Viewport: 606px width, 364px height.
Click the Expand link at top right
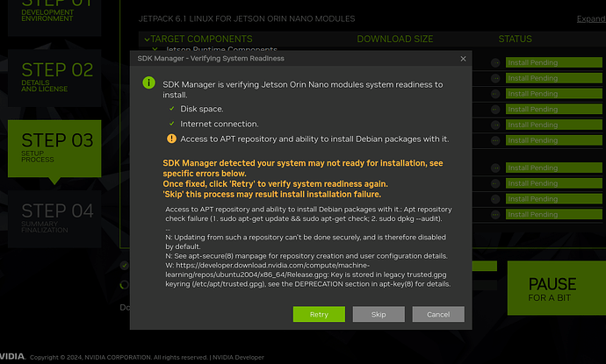(x=591, y=18)
